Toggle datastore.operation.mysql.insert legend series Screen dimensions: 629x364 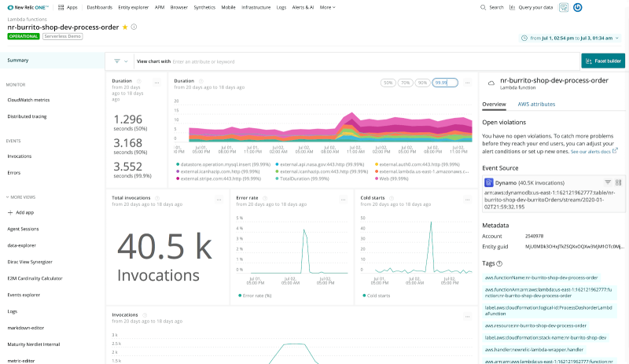223,164
